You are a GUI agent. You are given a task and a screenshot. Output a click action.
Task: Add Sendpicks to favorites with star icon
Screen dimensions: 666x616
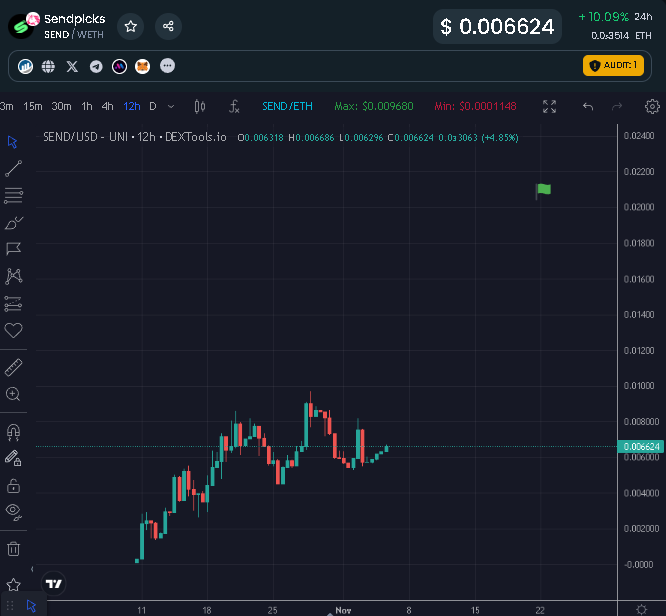pos(130,26)
